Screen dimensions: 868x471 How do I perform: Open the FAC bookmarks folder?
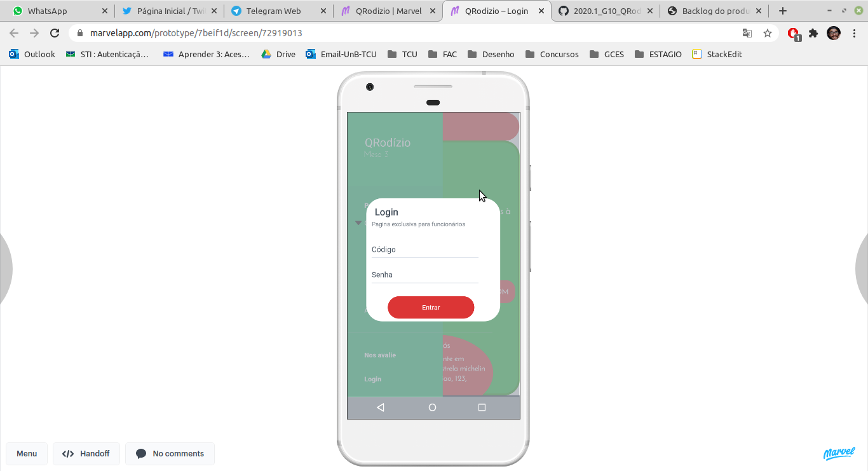pos(442,54)
